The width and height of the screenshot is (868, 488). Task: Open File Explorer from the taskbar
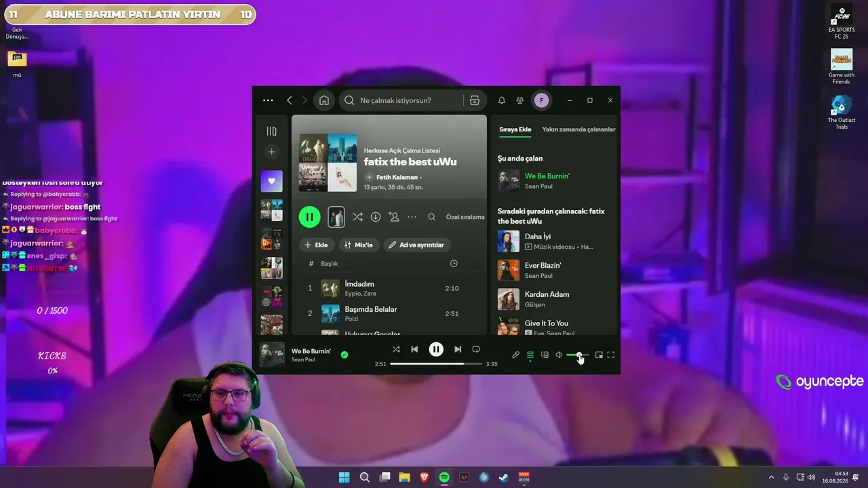pos(404,477)
